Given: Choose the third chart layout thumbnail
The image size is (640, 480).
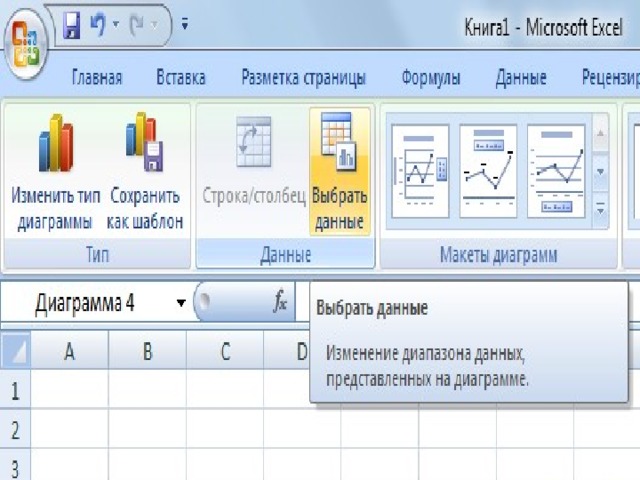Looking at the screenshot, I should tap(555, 171).
